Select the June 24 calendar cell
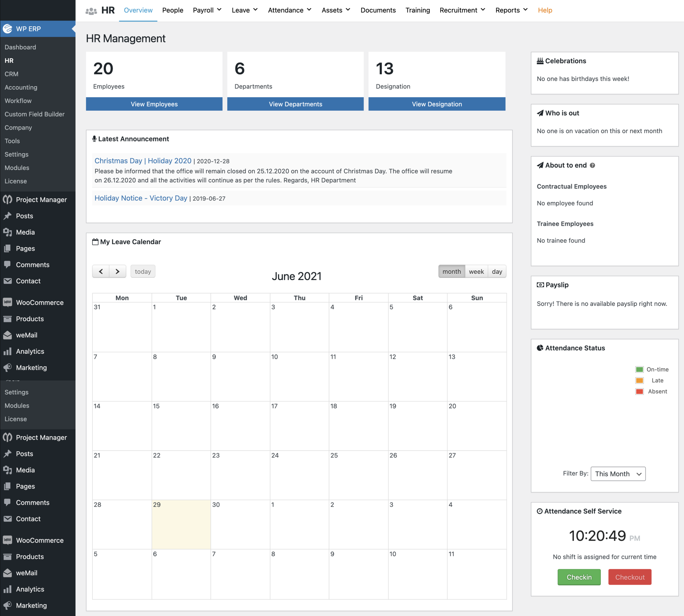The width and height of the screenshot is (684, 616). click(x=300, y=475)
